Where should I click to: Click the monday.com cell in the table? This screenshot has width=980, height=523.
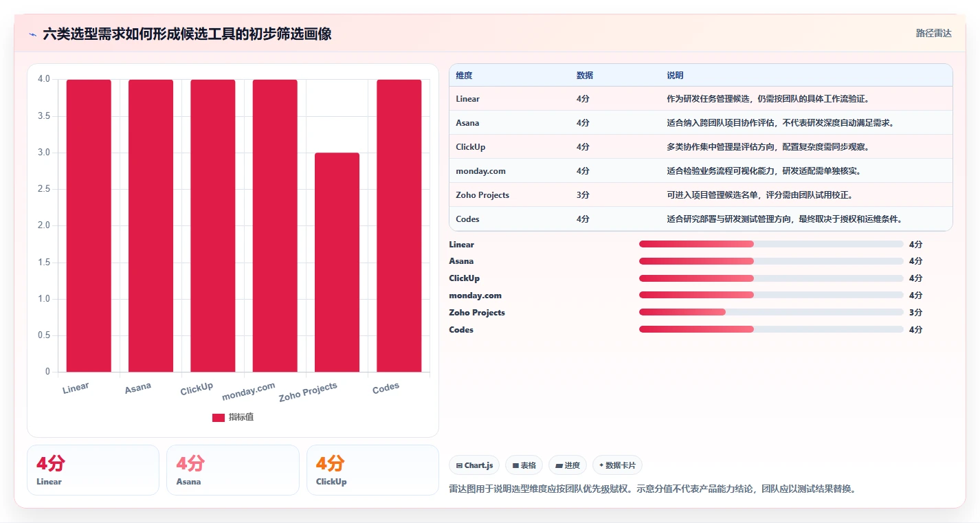click(480, 171)
